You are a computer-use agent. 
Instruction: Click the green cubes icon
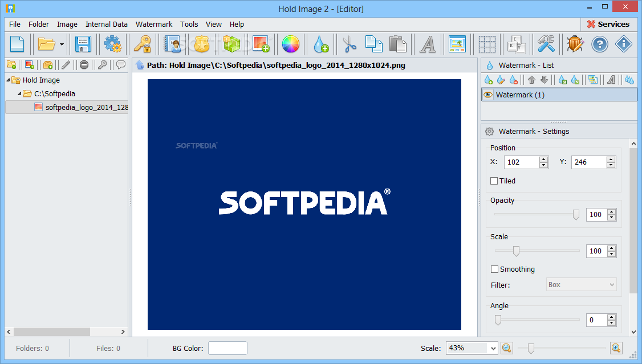click(x=231, y=44)
